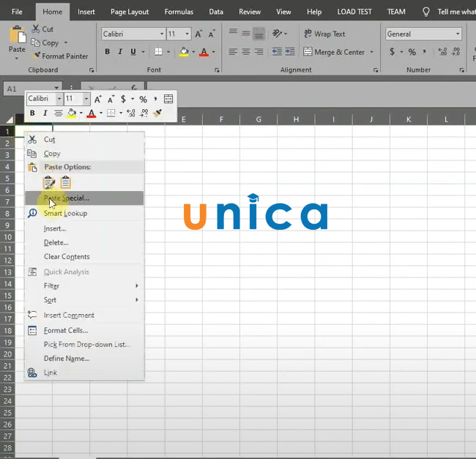
Task: Toggle Italic in the mini toolbar
Action: click(x=45, y=113)
